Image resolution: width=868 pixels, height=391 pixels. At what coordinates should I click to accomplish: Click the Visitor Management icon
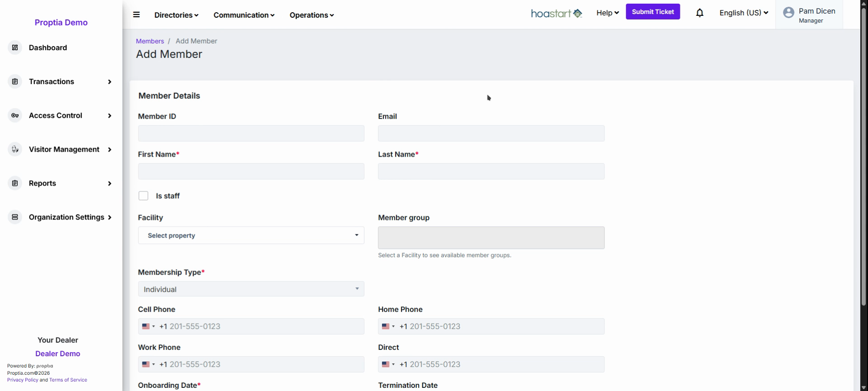[15, 149]
